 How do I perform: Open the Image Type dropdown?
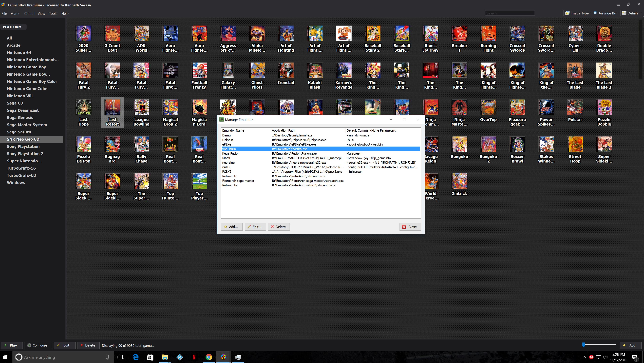(578, 13)
